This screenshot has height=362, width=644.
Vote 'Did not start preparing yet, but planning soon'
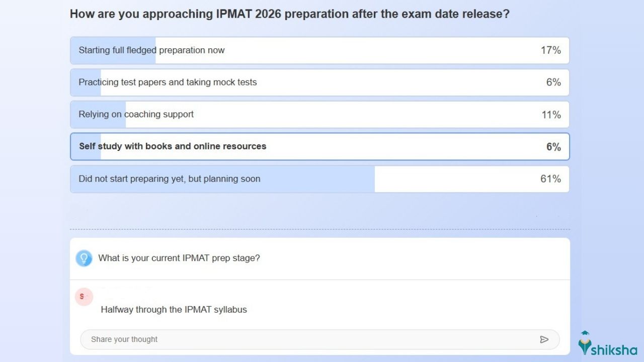170,179
